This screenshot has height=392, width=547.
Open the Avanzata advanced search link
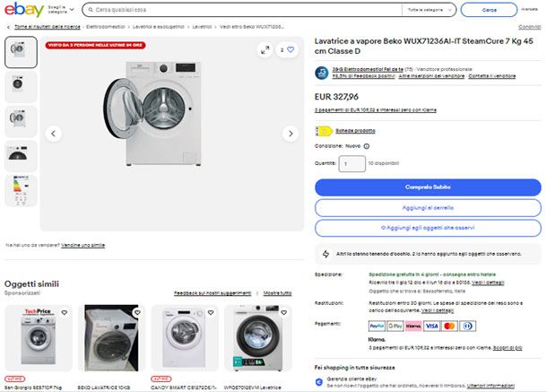click(x=529, y=9)
